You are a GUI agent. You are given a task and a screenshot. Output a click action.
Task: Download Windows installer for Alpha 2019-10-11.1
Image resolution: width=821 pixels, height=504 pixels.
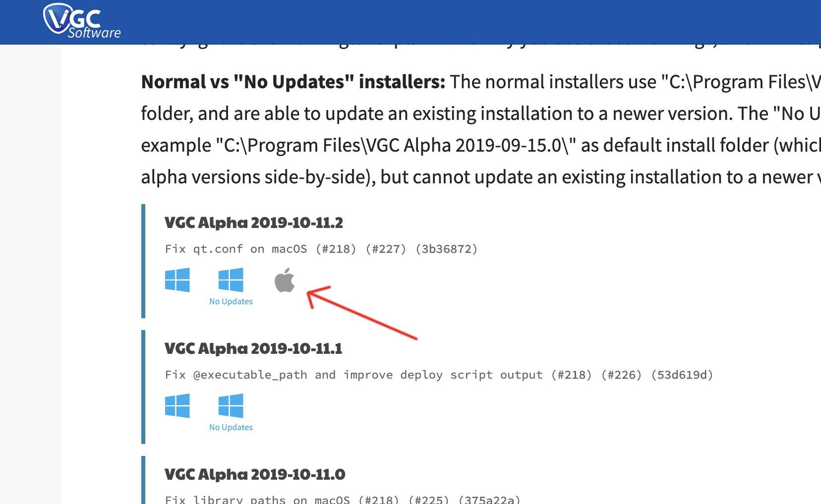click(177, 406)
